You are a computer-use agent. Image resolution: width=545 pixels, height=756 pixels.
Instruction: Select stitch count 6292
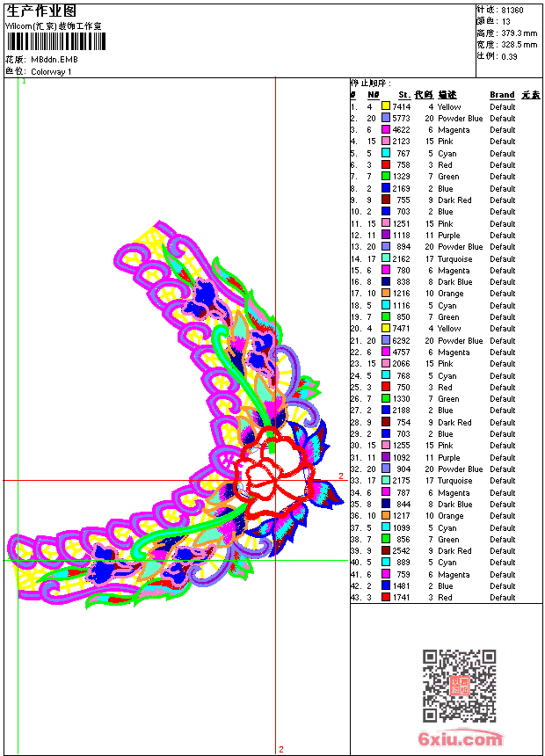[x=401, y=340]
